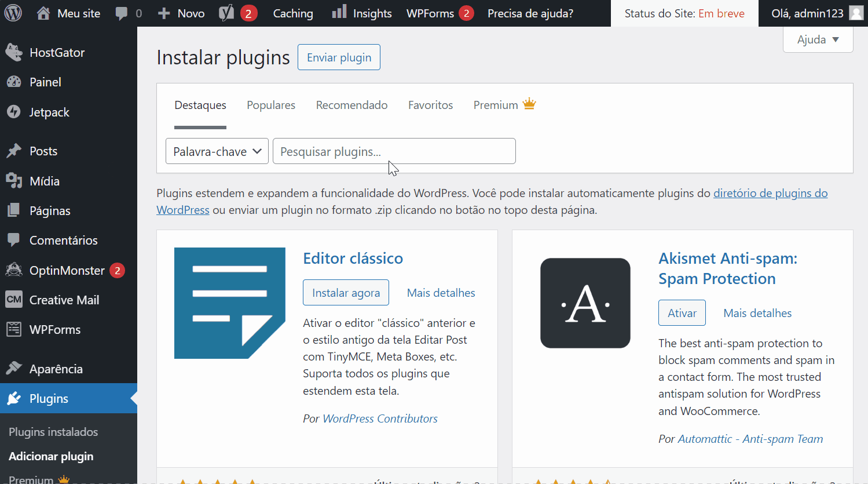Click the Comentários speech bubble icon
868x484 pixels.
(14, 240)
